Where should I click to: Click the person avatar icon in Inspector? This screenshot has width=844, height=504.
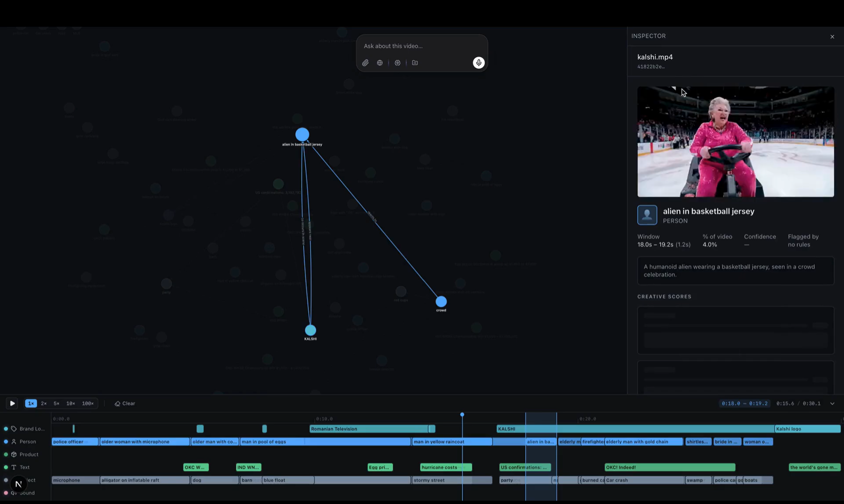(647, 215)
